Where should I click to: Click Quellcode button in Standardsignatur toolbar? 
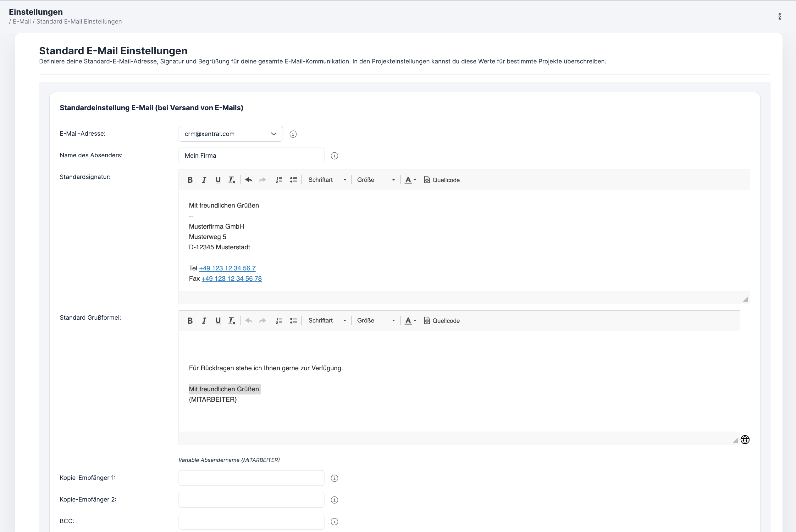point(442,180)
